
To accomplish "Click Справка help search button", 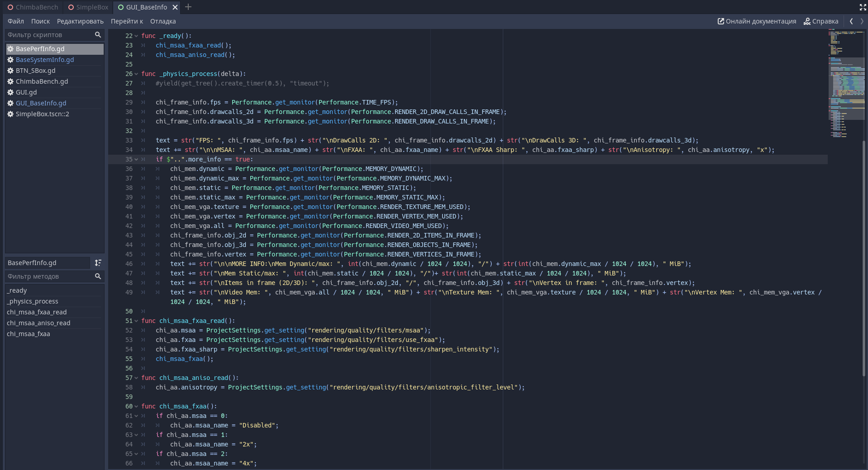I will pos(821,21).
